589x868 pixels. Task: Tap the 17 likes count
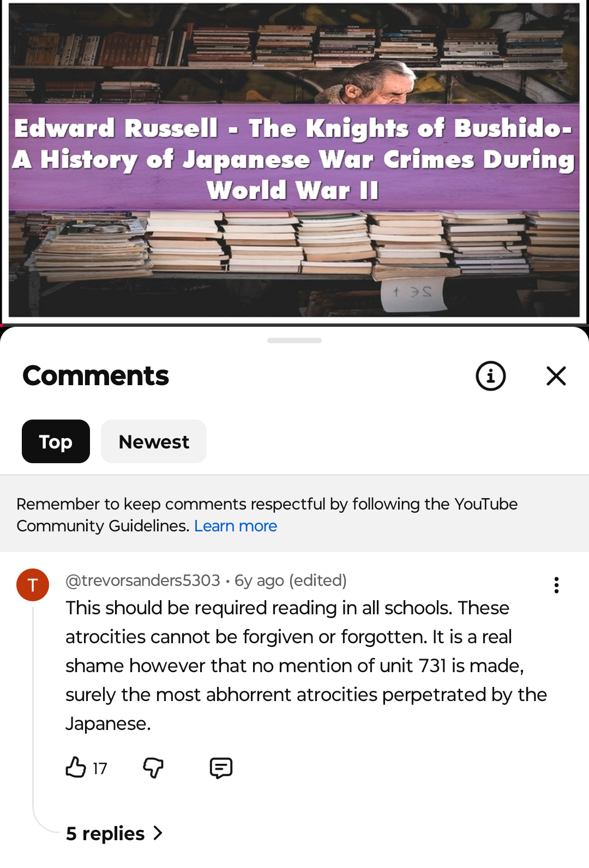click(x=100, y=768)
